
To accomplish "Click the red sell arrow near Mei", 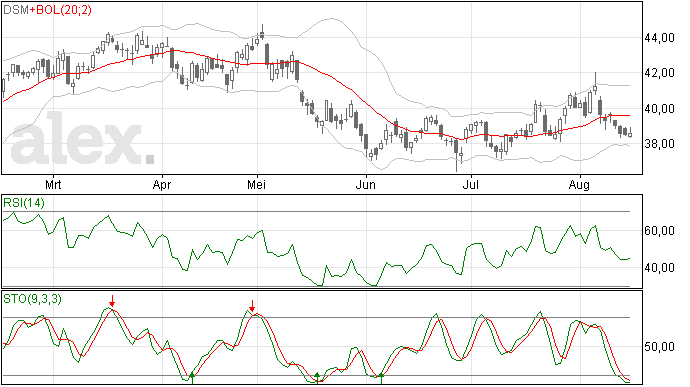I will 252,306.
